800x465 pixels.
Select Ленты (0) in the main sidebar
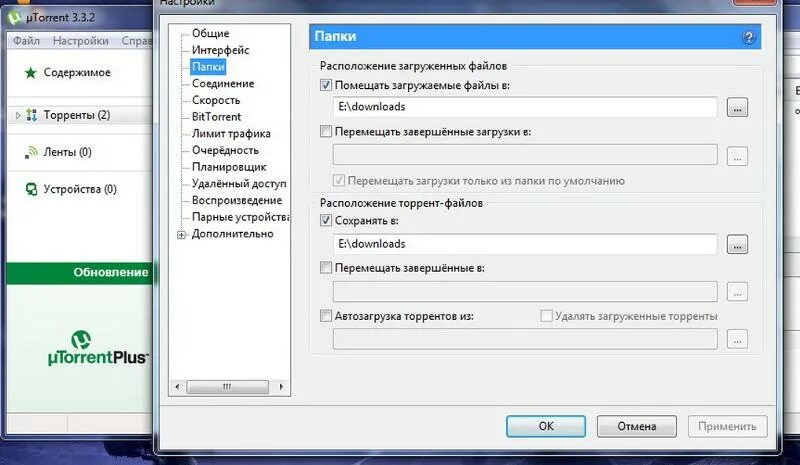click(x=67, y=152)
